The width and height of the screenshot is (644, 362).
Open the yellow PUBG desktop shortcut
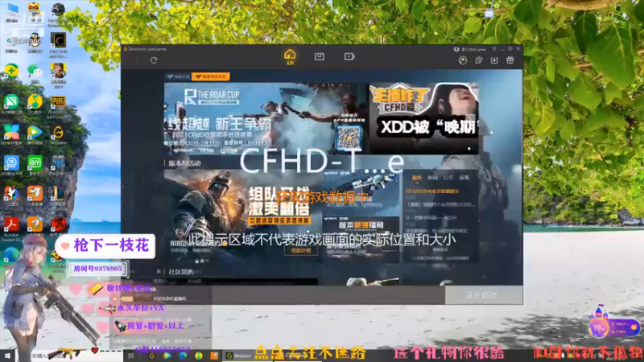pos(58,106)
